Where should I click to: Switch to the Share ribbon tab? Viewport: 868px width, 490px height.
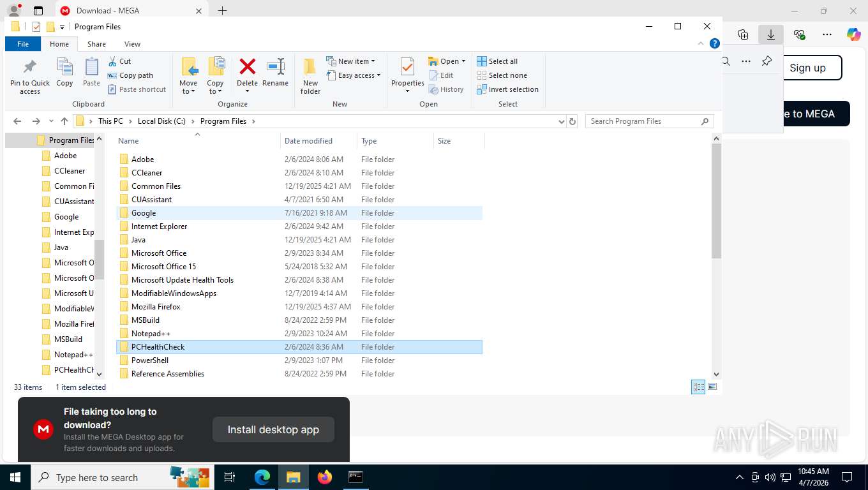97,44
